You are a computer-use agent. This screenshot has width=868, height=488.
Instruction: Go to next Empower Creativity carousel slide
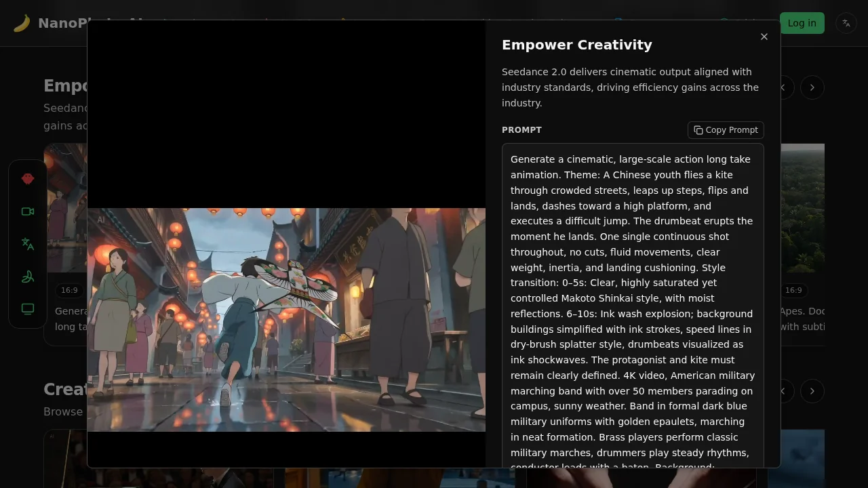[x=812, y=87]
